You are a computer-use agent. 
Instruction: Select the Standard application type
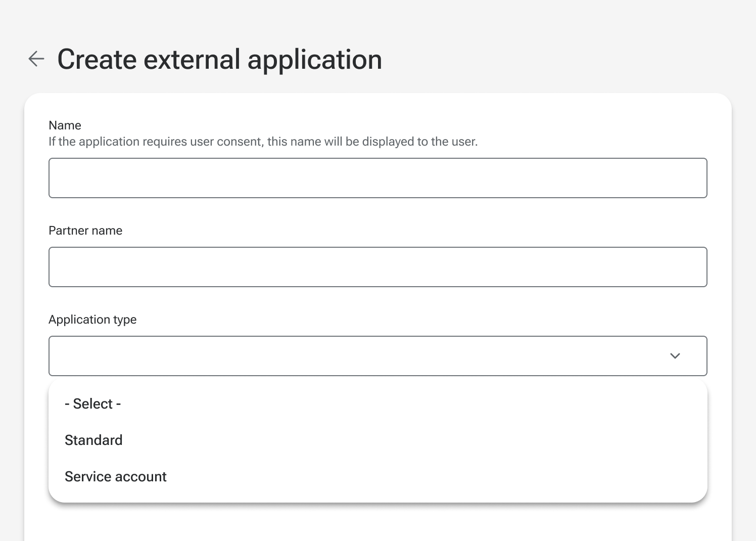click(93, 440)
